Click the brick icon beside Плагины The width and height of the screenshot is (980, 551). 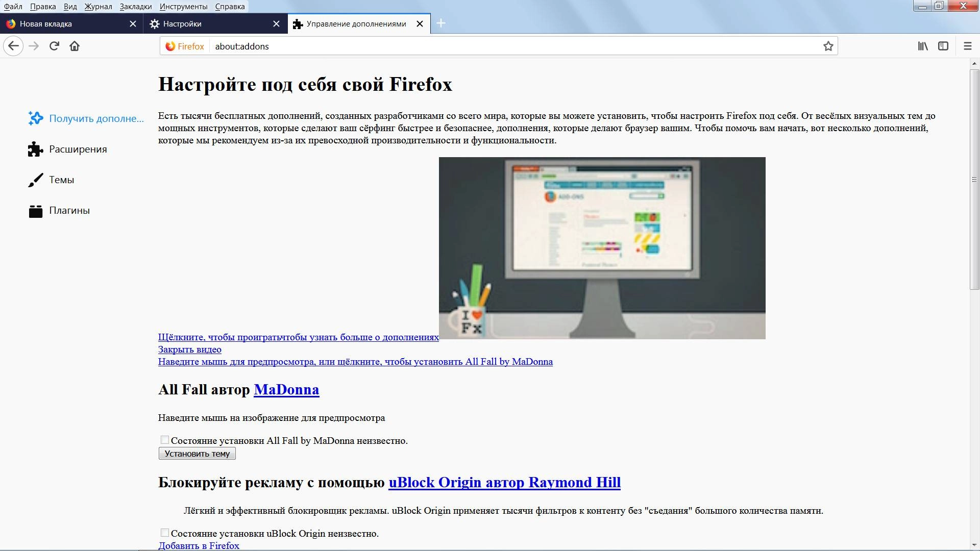pos(35,210)
